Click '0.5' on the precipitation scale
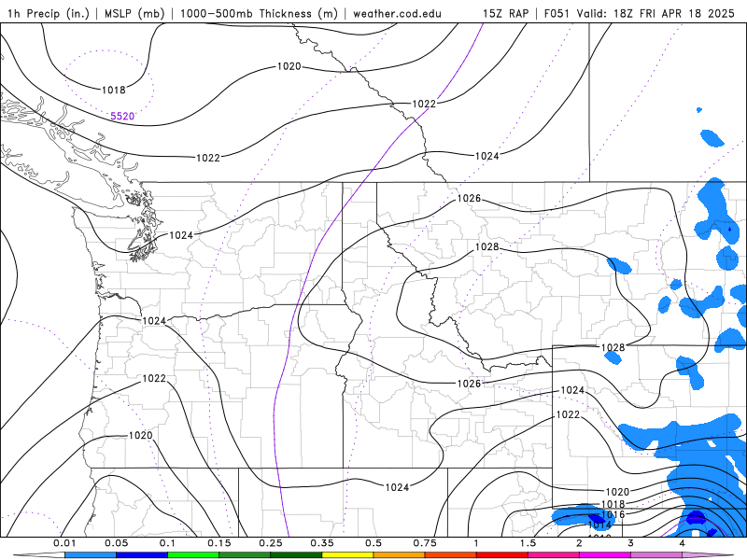Screen dimensions: 747x560 coord(373,543)
